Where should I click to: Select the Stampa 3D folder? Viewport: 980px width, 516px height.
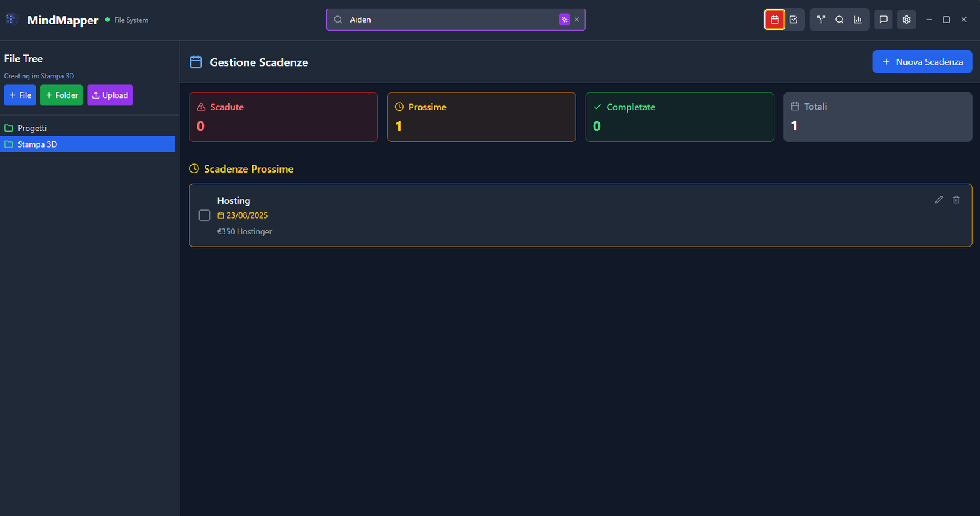click(37, 144)
